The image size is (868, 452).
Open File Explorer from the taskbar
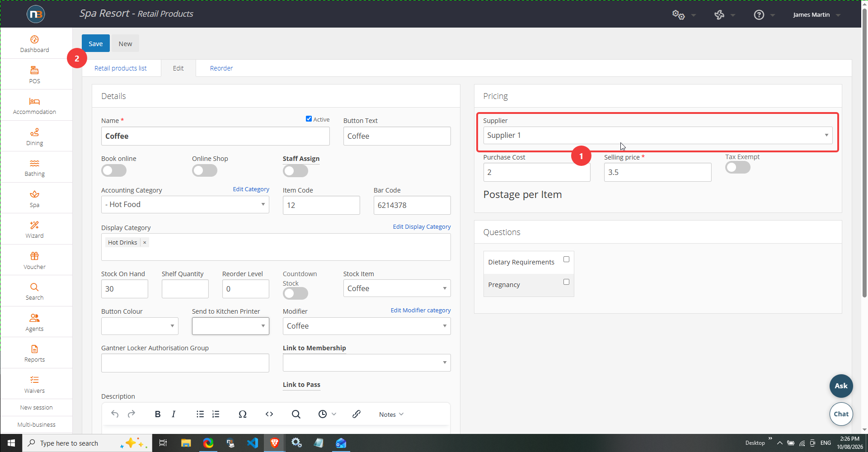click(186, 443)
